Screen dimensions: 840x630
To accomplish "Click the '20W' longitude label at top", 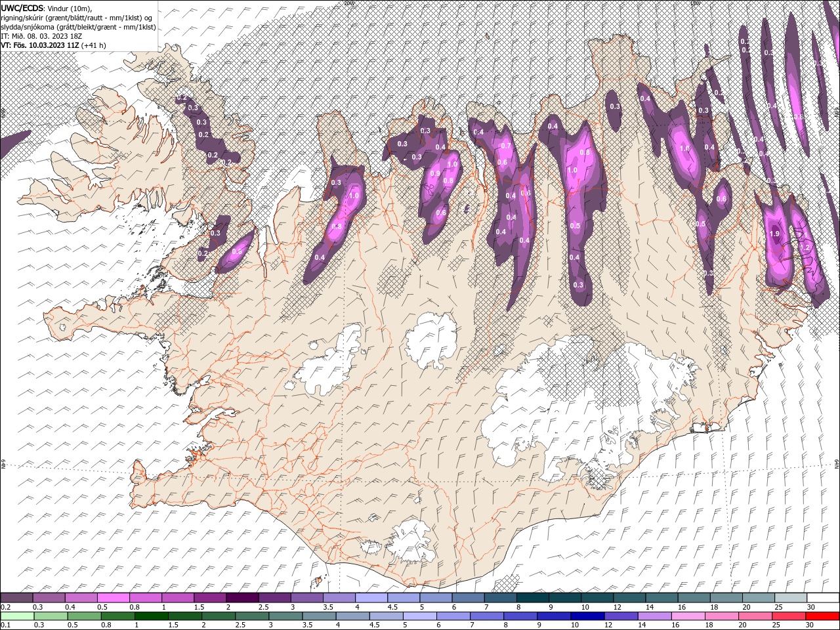I will [x=348, y=3].
